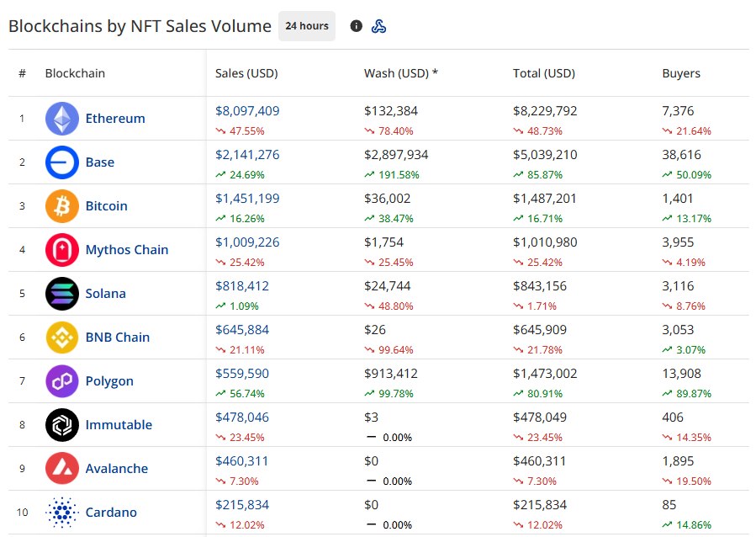
Task: Sort table by Sales (USD) column
Action: click(246, 73)
